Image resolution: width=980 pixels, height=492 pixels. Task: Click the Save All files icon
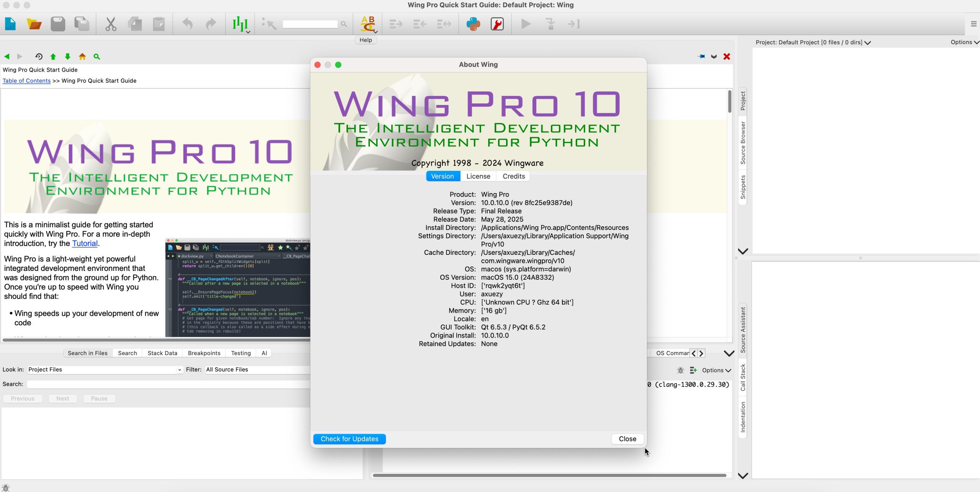point(82,24)
